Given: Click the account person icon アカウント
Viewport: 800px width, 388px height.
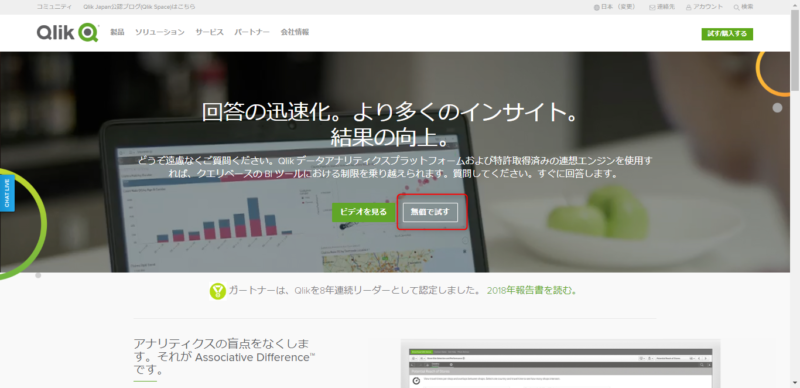Looking at the screenshot, I should click(689, 7).
